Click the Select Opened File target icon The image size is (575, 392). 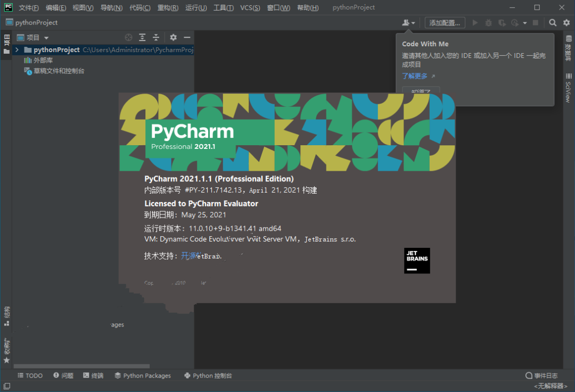[128, 37]
